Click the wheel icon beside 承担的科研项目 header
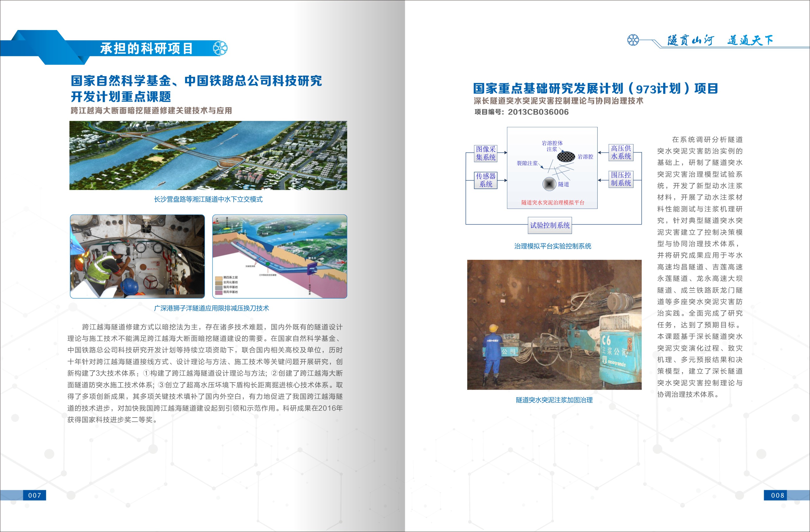The height and width of the screenshot is (532, 810). (220, 48)
